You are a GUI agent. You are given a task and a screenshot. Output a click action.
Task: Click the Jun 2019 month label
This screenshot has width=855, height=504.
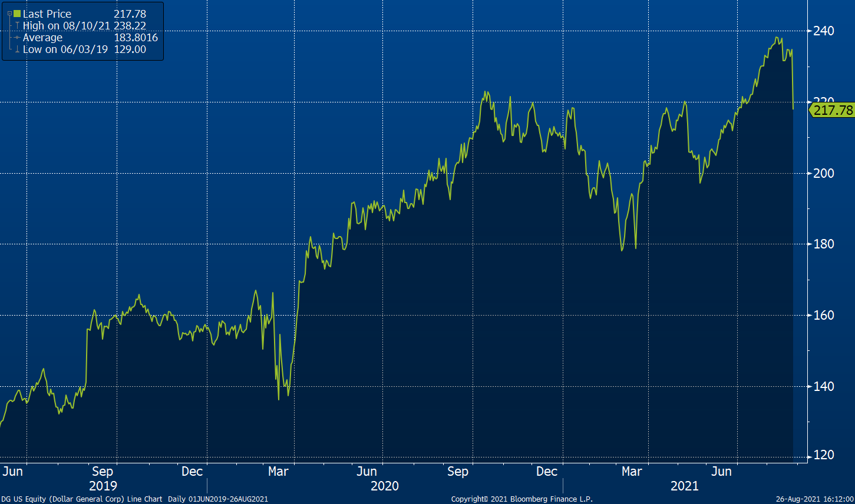13,471
